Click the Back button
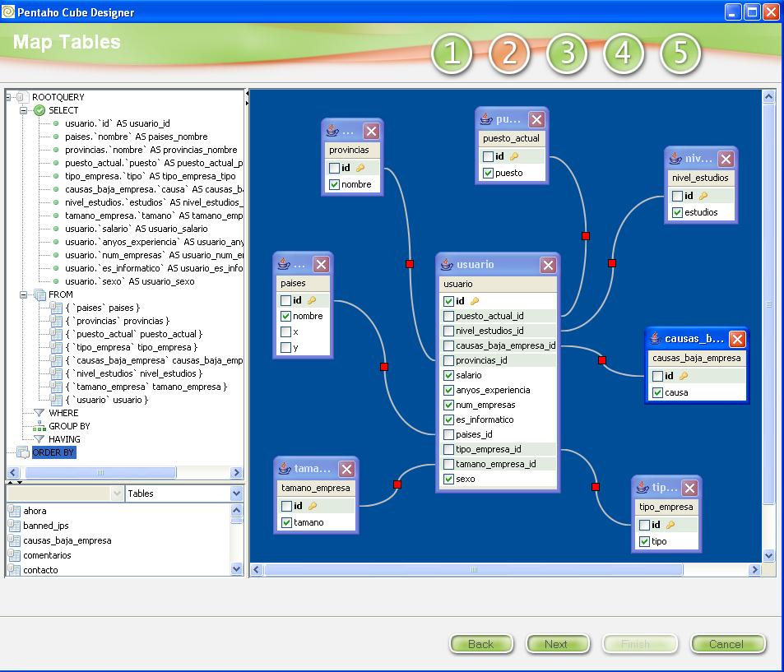Screen dimensions: 784x672 [481, 644]
